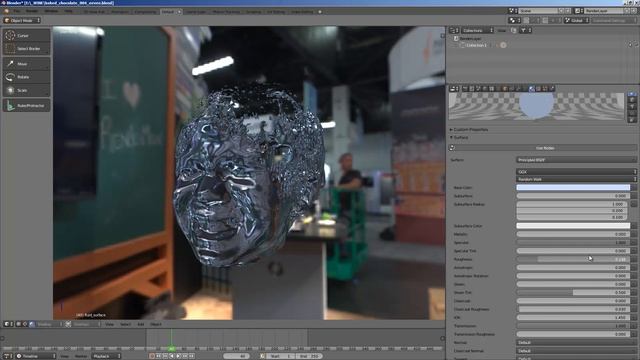The height and width of the screenshot is (360, 640).
Task: Open the Playback dropdown in timeline
Action: (x=106, y=356)
